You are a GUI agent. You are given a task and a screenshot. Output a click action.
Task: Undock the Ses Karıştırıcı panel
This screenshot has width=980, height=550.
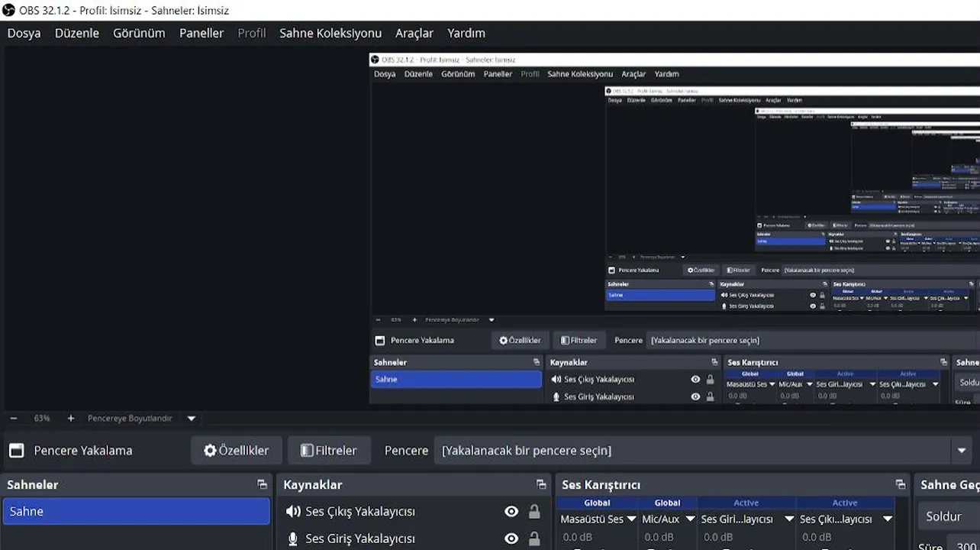(x=901, y=484)
